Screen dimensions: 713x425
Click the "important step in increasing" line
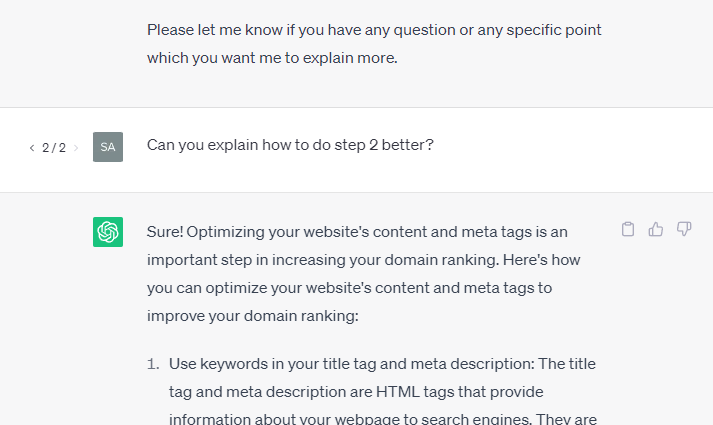247,260
